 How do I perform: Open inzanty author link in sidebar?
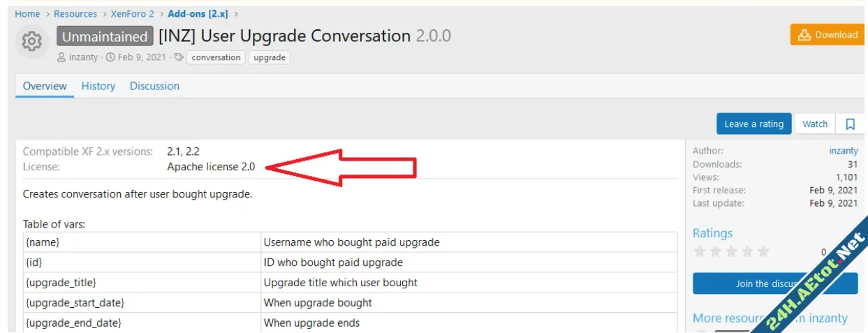[843, 151]
